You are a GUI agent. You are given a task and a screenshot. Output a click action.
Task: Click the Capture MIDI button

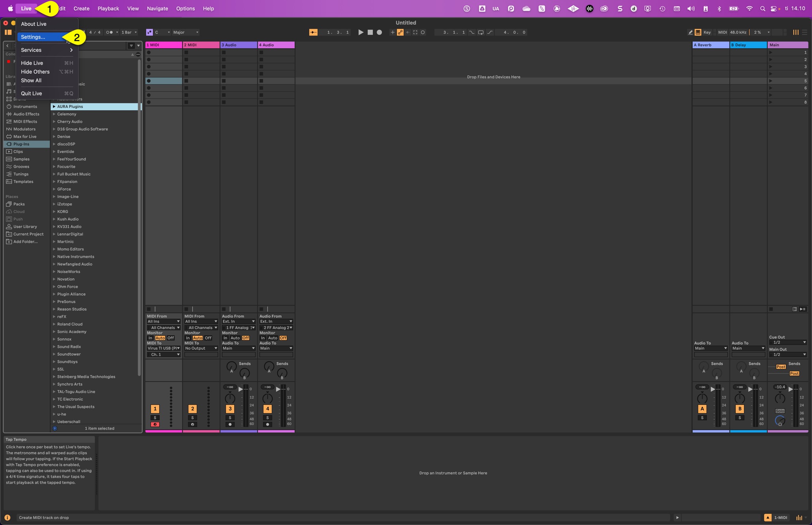click(415, 32)
